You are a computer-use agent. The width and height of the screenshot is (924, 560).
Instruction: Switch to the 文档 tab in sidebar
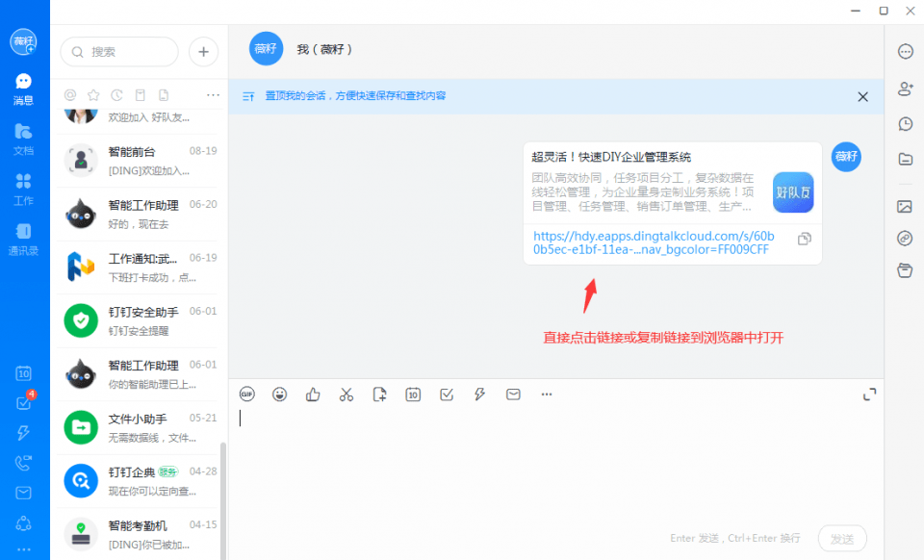click(23, 139)
